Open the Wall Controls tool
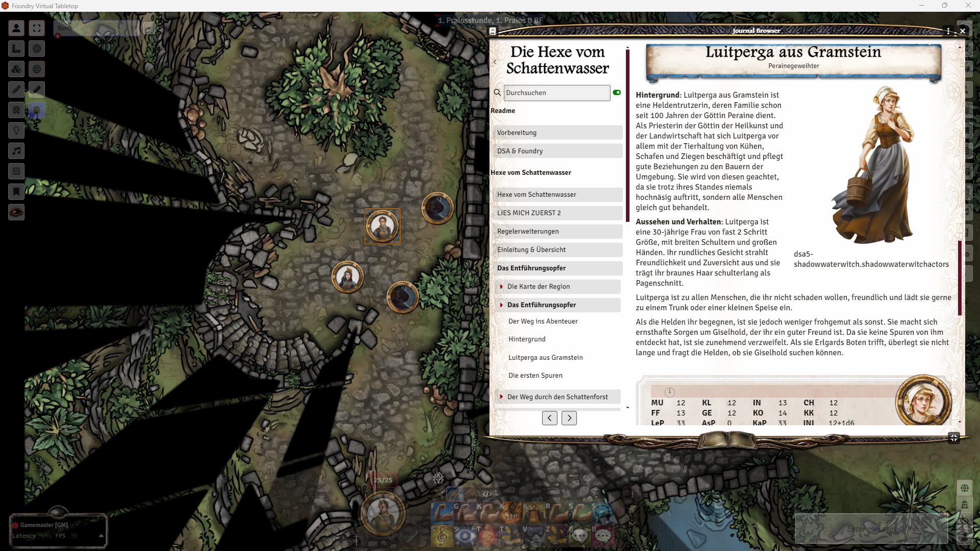Image resolution: width=980 pixels, height=551 pixels. coord(16,110)
